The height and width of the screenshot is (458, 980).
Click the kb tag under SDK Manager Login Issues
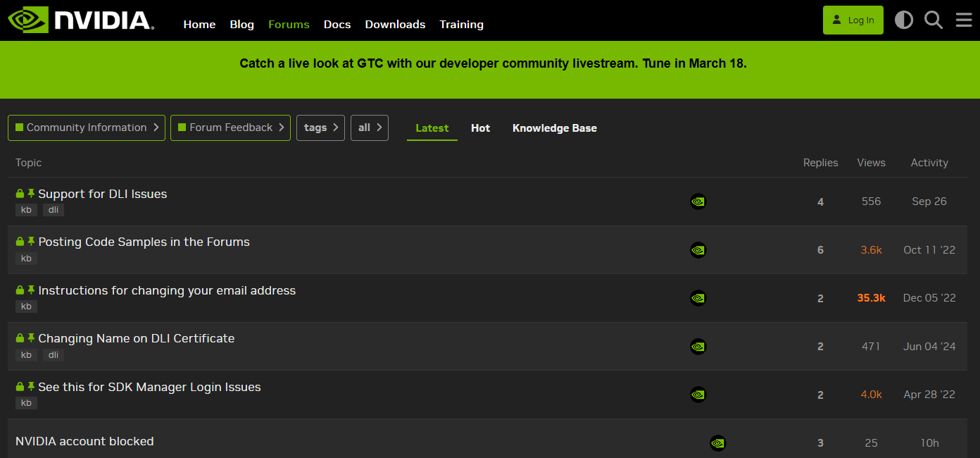coord(26,403)
